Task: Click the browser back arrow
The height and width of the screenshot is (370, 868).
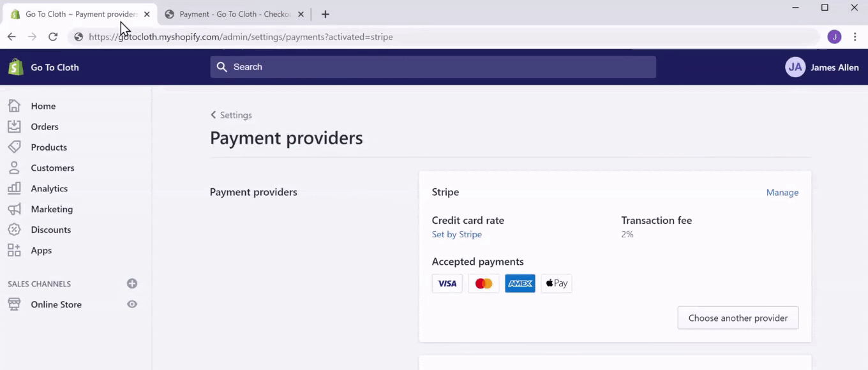Action: (x=11, y=37)
